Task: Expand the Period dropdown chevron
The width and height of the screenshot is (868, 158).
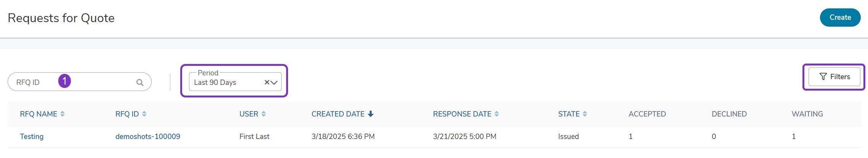Action: [274, 83]
